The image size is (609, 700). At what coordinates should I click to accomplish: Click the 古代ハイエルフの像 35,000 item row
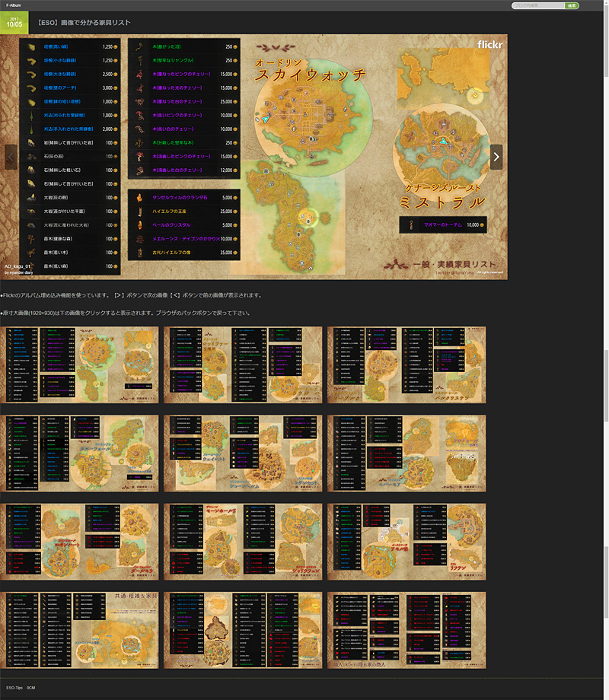(x=184, y=253)
